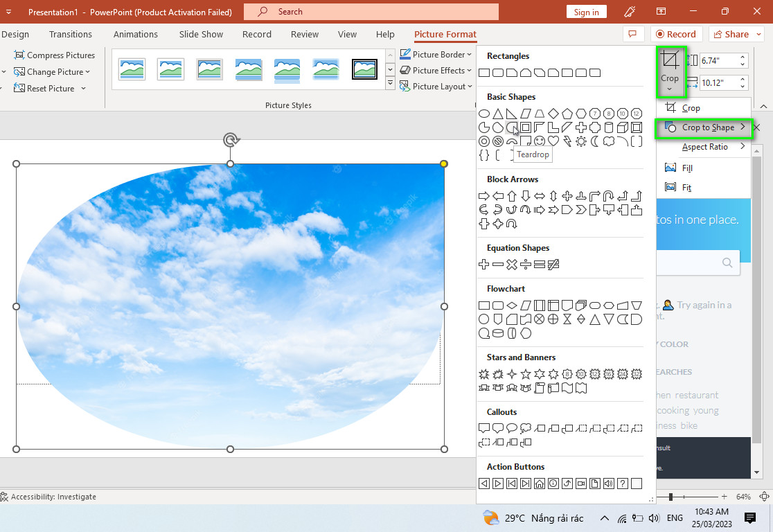Choose the Not Equal equation shape

[x=553, y=265]
